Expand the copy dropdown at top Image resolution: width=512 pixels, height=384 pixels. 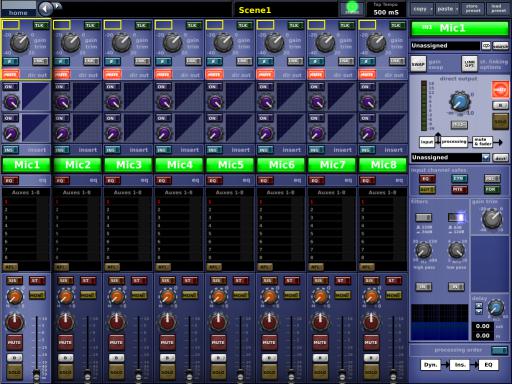pyautogui.click(x=422, y=9)
